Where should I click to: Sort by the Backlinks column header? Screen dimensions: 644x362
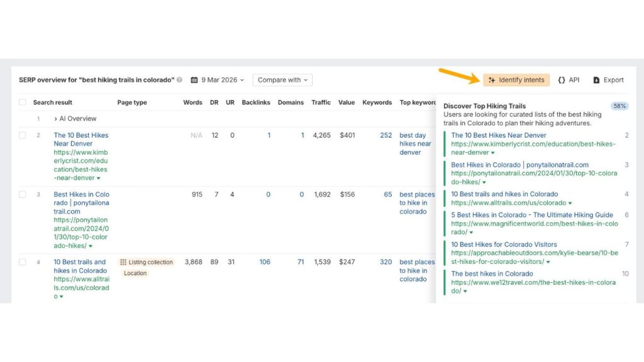[256, 102]
